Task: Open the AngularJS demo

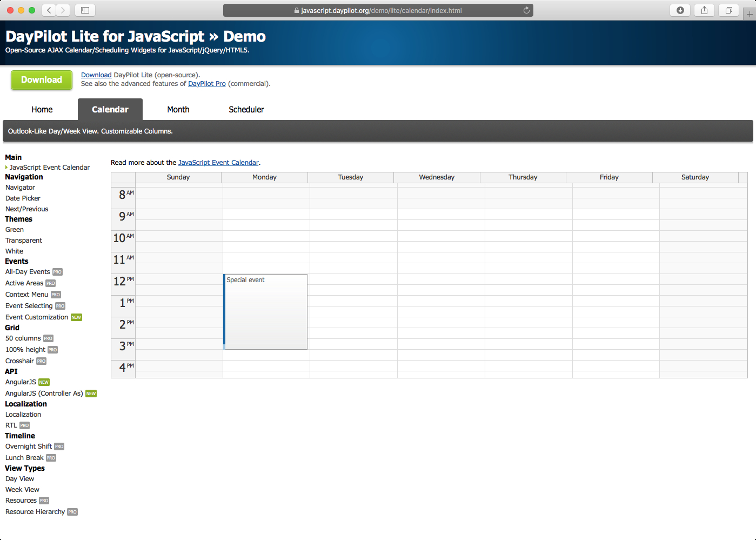Action: click(x=21, y=382)
